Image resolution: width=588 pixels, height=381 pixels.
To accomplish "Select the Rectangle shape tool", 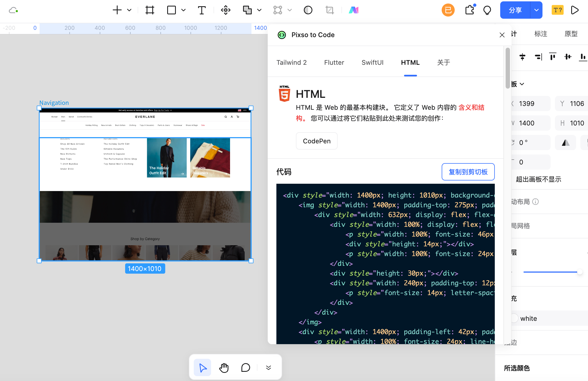I will tap(172, 10).
